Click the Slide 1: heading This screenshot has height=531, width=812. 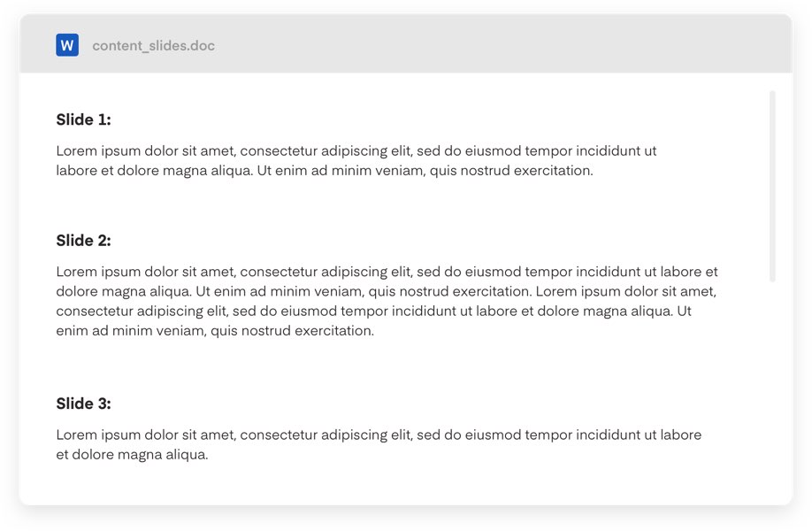click(83, 119)
